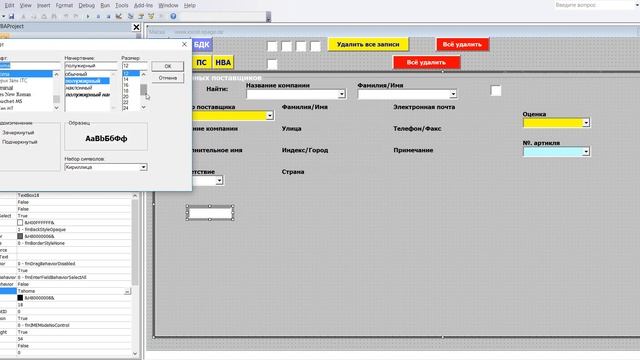Open small combo box under етствие label
640x360 pixels.
tap(219, 180)
